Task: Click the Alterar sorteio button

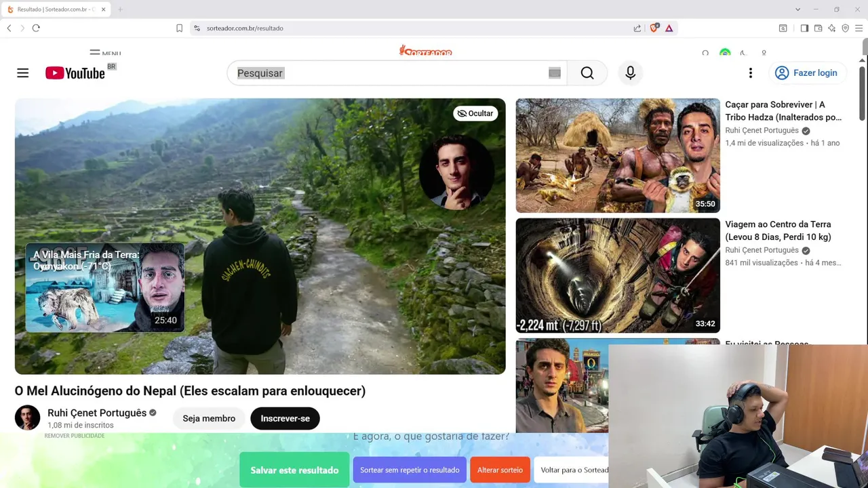Action: tap(500, 470)
